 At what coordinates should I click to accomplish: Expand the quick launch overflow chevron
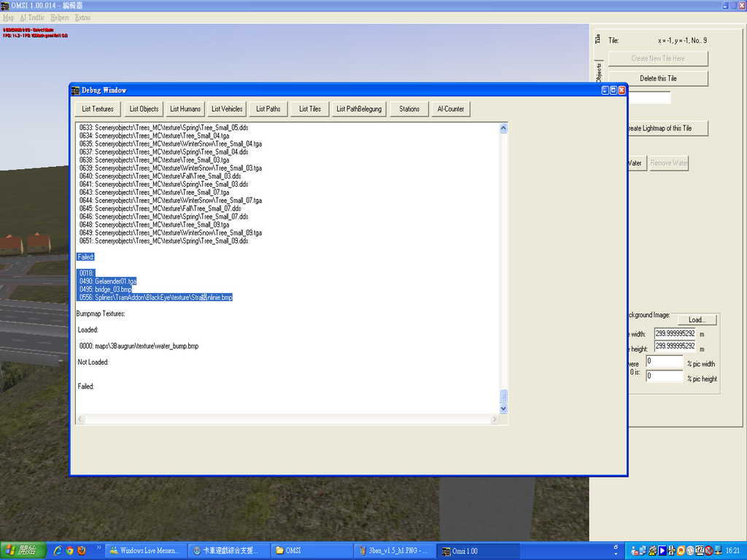[98, 548]
